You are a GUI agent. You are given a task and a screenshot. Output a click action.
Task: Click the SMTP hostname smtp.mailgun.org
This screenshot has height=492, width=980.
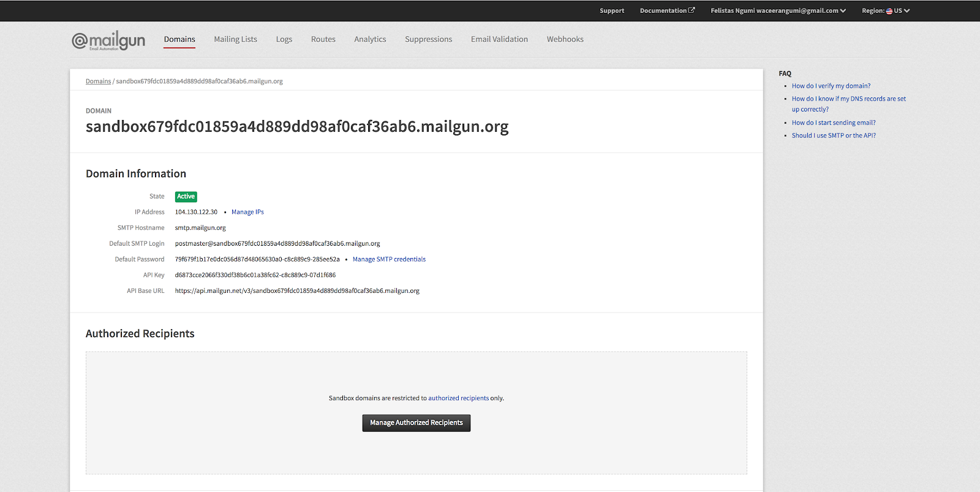(200, 228)
